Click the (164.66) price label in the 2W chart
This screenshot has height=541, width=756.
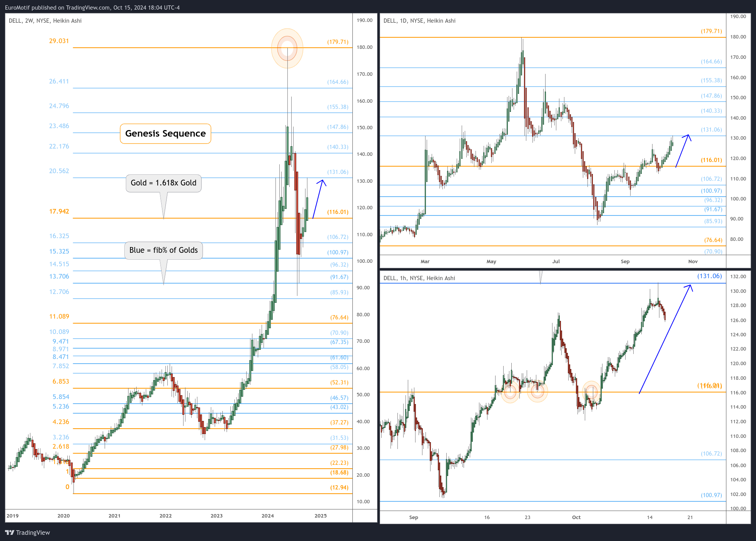338,82
